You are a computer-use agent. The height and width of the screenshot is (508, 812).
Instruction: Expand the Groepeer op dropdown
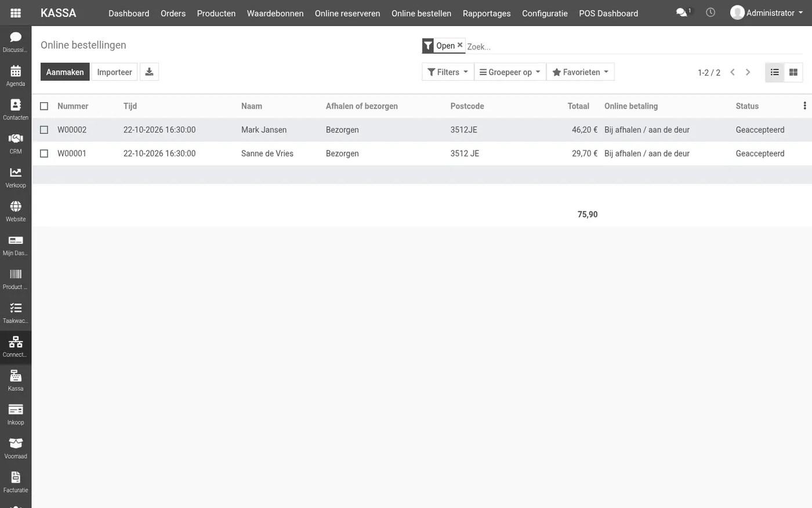coord(510,72)
